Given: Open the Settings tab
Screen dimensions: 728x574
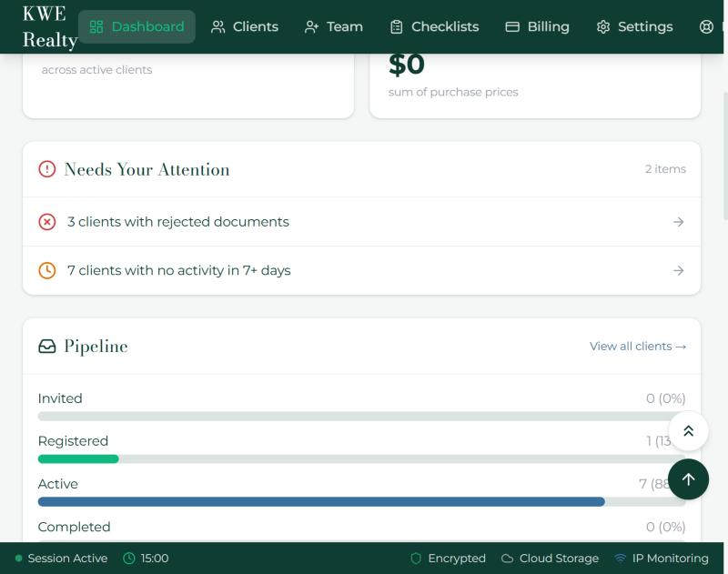Looking at the screenshot, I should (x=634, y=26).
